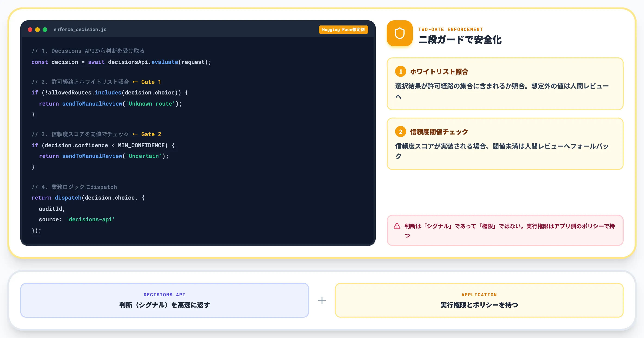Click the 実行権限とポリシーを持つ text
This screenshot has height=338, width=644.
(479, 305)
